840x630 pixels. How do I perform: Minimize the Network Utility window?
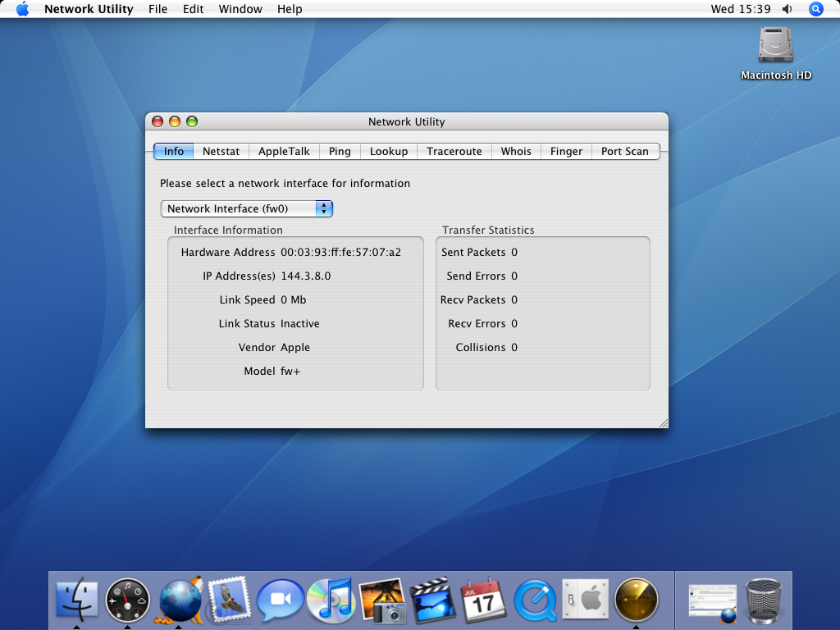tap(175, 121)
